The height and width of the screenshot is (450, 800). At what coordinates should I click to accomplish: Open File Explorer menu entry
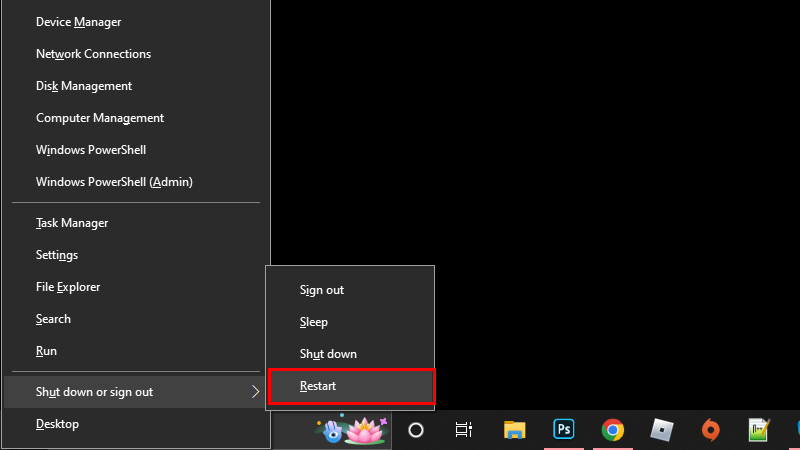tap(136, 287)
